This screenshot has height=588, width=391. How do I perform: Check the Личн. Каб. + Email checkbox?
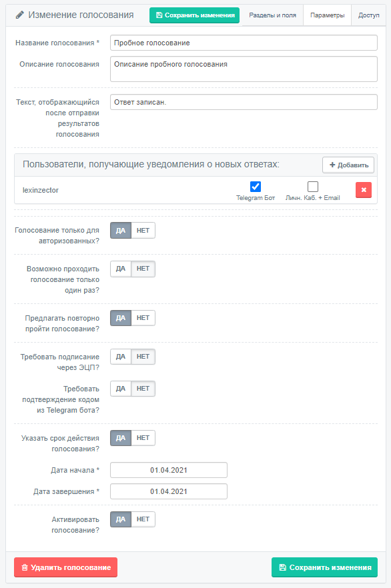tap(312, 187)
